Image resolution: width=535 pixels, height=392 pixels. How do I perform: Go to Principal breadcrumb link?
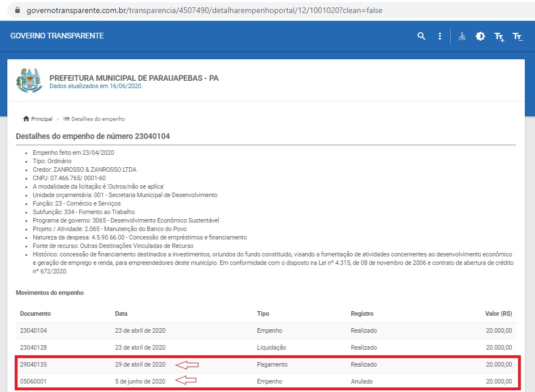click(42, 119)
